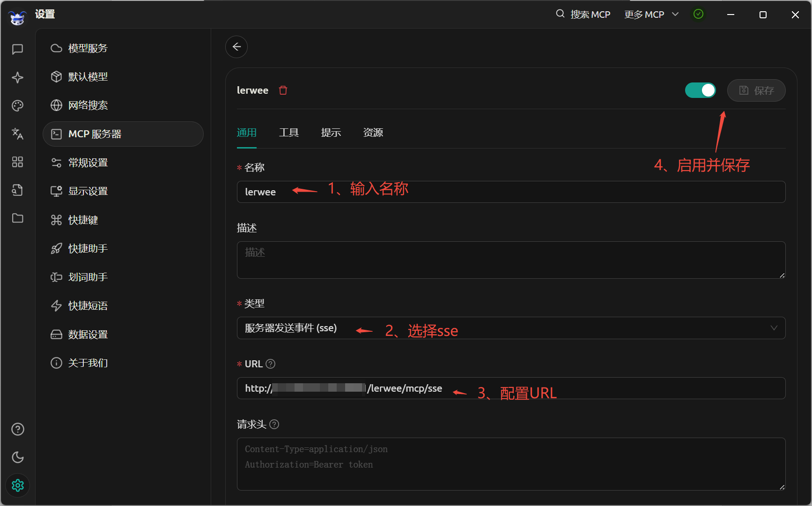Click the 保存 button
The width and height of the screenshot is (812, 506).
(756, 90)
